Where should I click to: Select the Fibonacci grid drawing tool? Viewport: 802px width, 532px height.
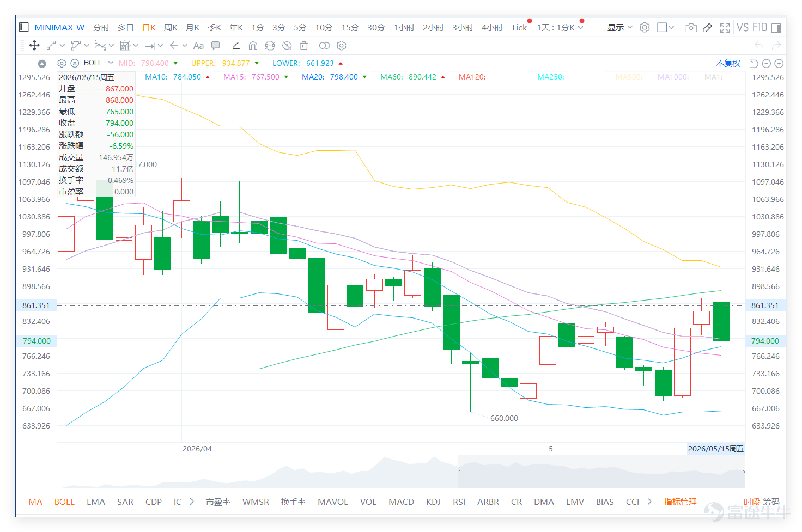coord(125,46)
